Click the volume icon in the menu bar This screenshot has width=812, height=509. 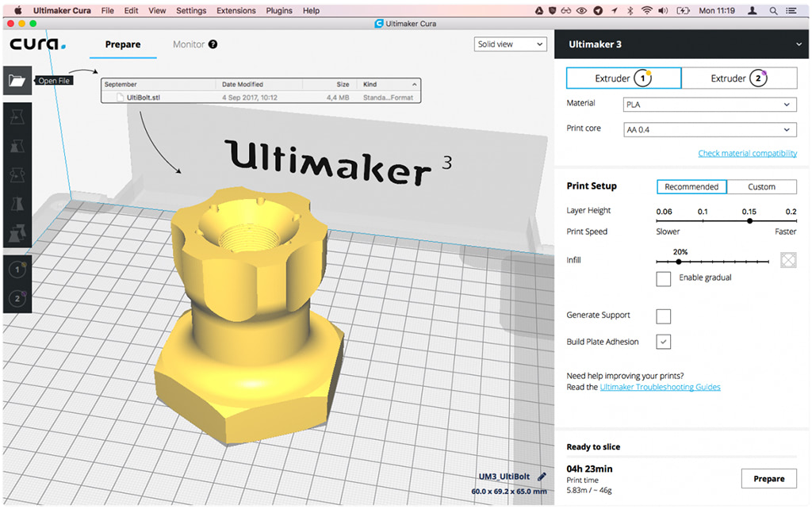(663, 10)
